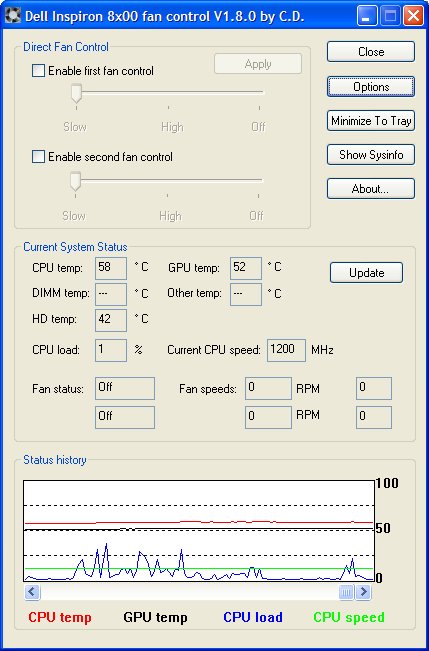
Task: Close window using red X button
Action: point(414,16)
